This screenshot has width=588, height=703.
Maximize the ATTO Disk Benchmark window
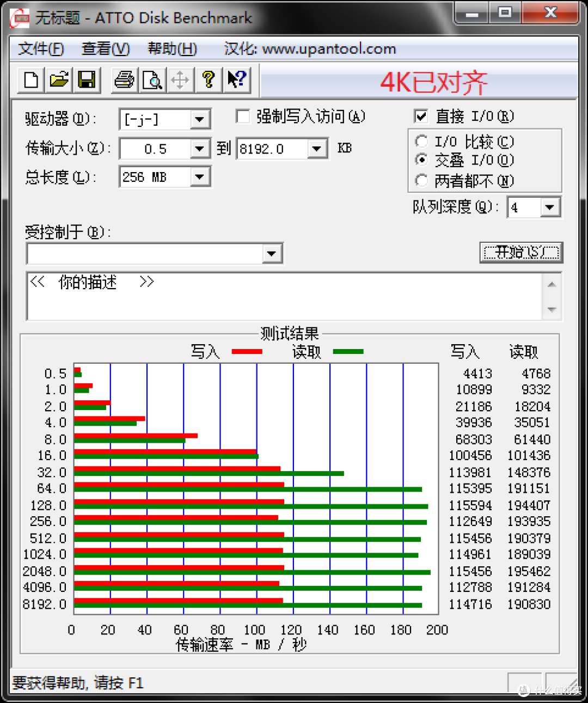[x=505, y=13]
